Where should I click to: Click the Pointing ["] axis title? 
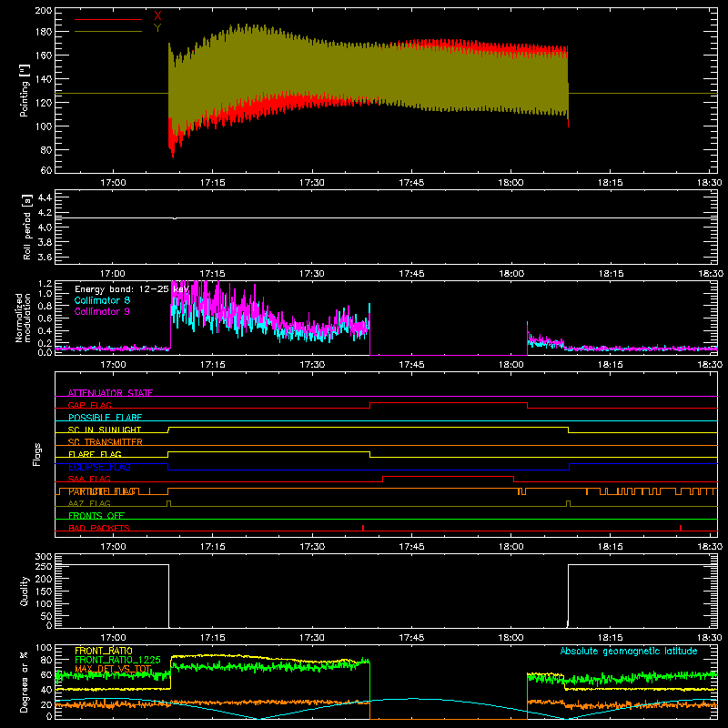point(25,90)
